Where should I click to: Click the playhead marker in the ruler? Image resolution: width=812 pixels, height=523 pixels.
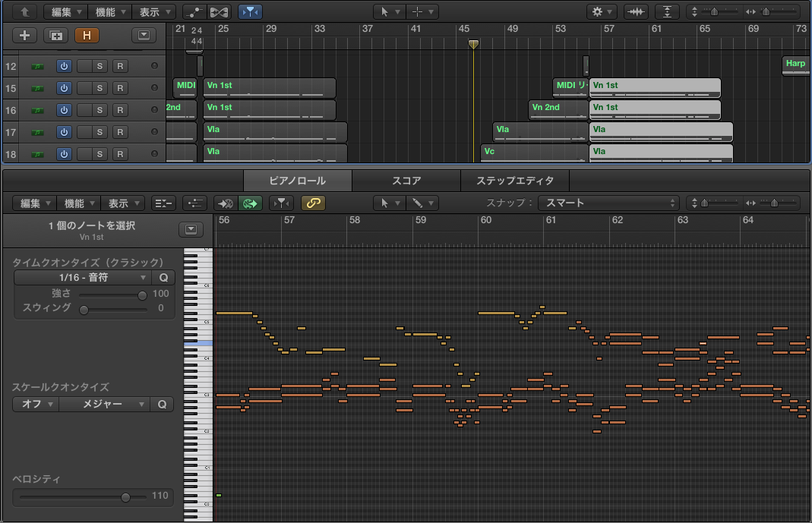(473, 45)
